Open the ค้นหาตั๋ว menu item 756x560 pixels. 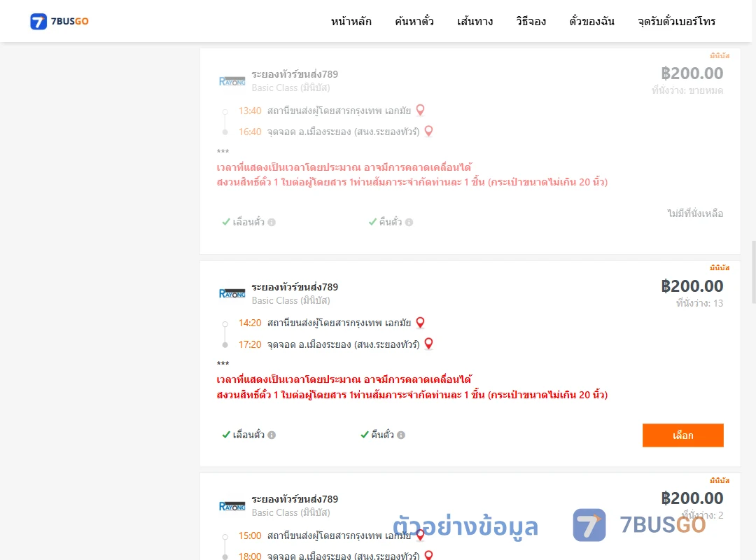coord(414,21)
